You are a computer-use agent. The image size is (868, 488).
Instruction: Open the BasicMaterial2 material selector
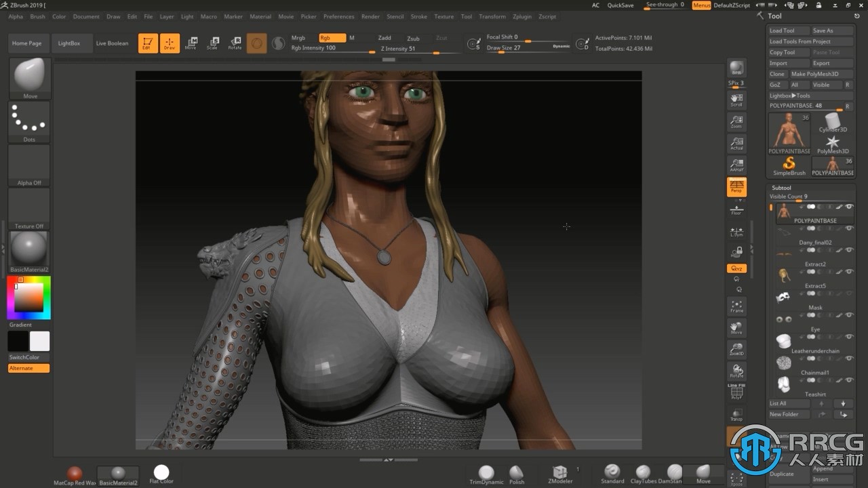click(29, 251)
